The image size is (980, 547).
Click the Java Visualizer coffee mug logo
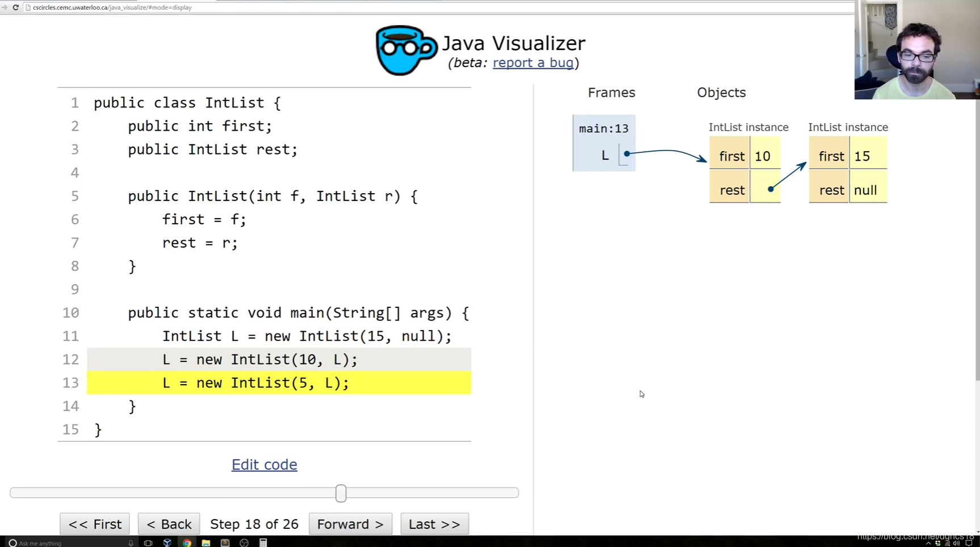click(x=405, y=50)
